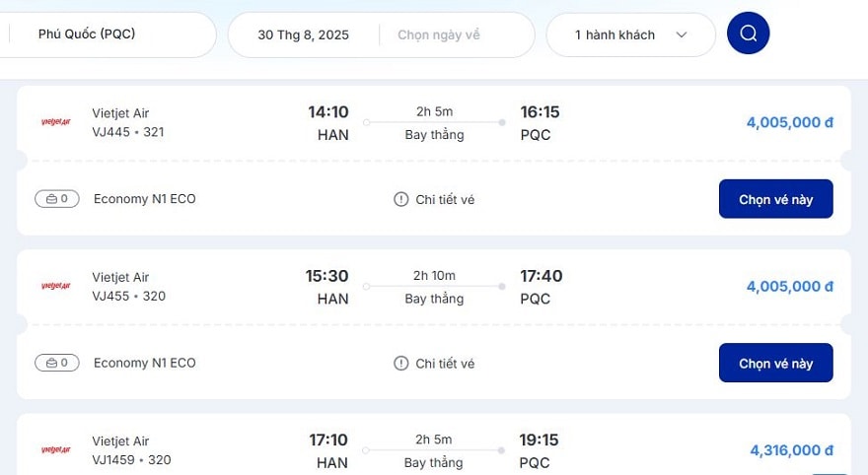Click the round blue search icon button

point(748,34)
